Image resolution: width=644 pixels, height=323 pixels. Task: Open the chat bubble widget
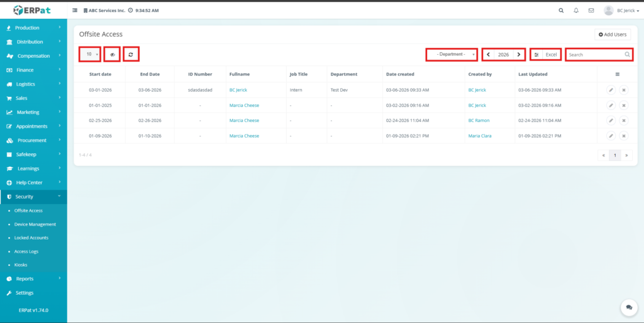click(628, 307)
